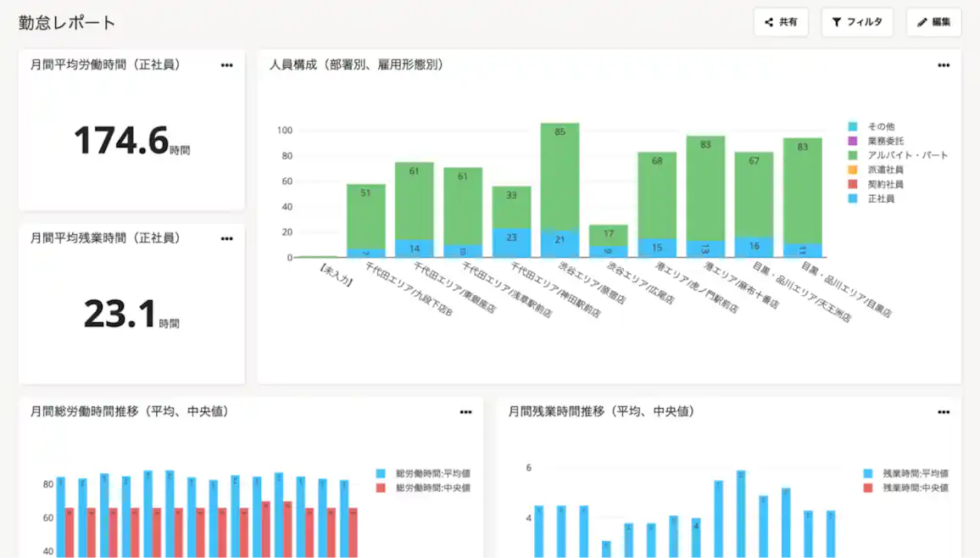The image size is (980, 558).
Task: Open more options for 月間平均残業時間 card
Action: point(226,239)
